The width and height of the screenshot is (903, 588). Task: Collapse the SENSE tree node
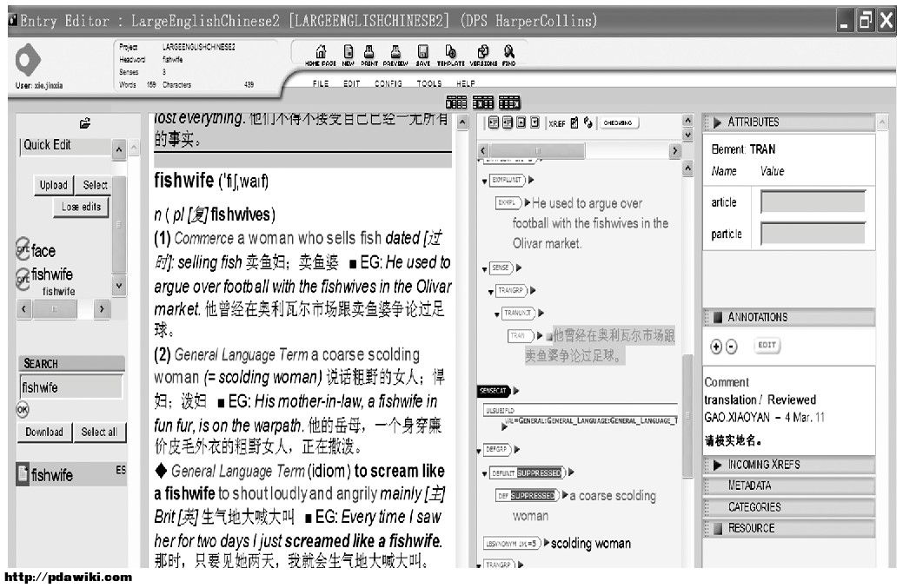[x=484, y=268]
